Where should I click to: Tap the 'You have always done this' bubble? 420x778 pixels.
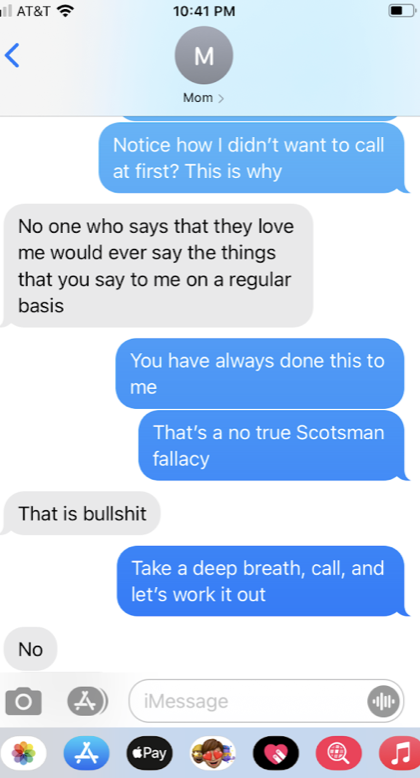(260, 373)
